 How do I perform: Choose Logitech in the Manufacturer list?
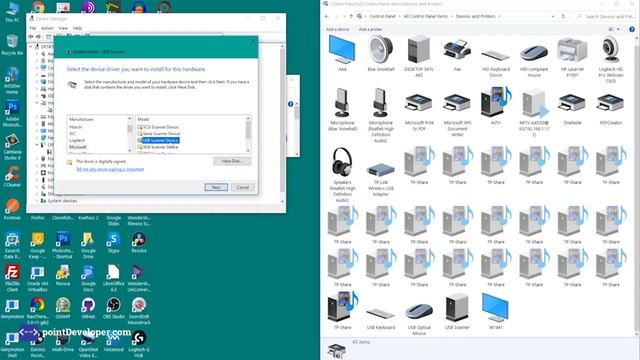pyautogui.click(x=77, y=140)
